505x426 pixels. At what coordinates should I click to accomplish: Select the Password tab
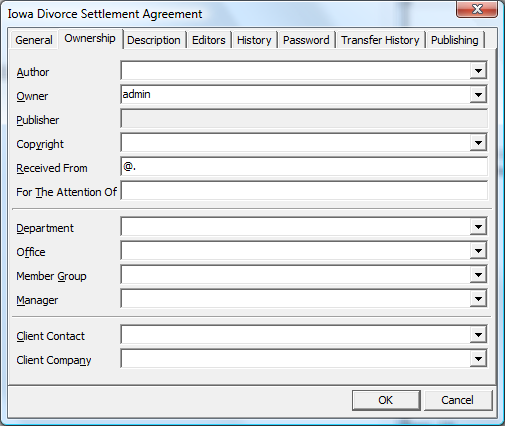click(306, 40)
